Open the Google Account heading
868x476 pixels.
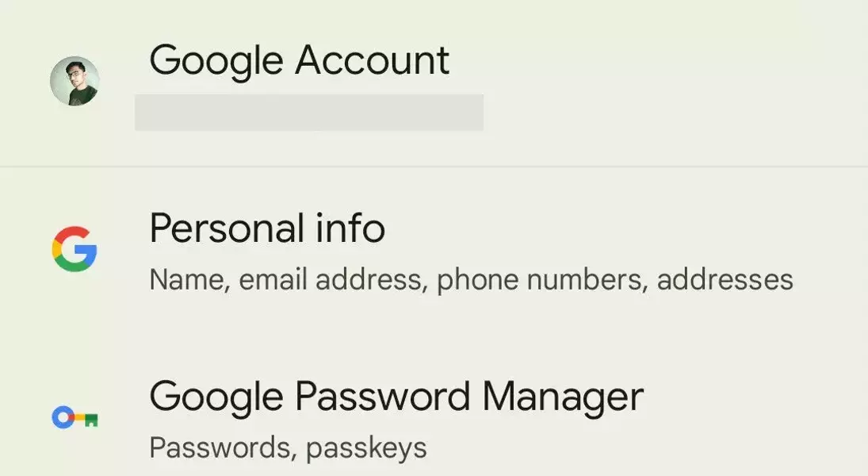pos(300,61)
